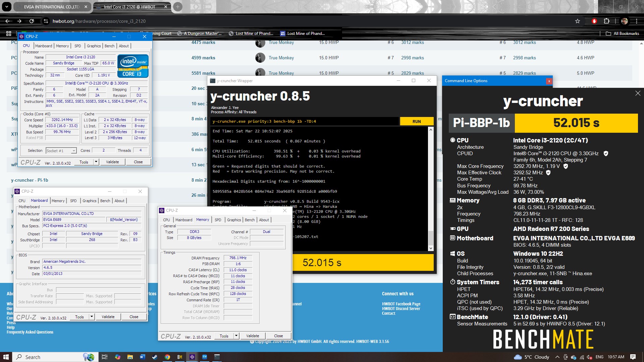The image size is (644, 362).
Task: Open HWBOT Discord Server link
Action: point(401,309)
